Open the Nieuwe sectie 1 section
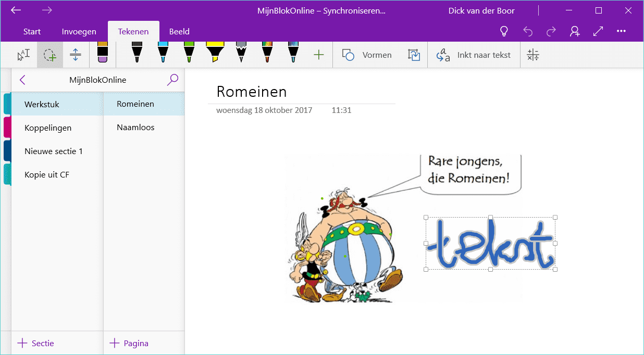The height and width of the screenshot is (355, 644). click(57, 151)
